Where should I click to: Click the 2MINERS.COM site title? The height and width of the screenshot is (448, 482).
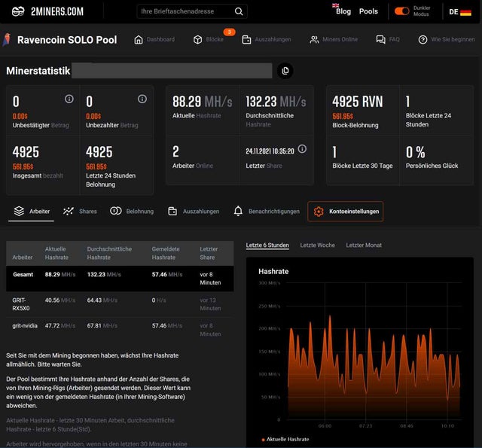click(x=57, y=12)
